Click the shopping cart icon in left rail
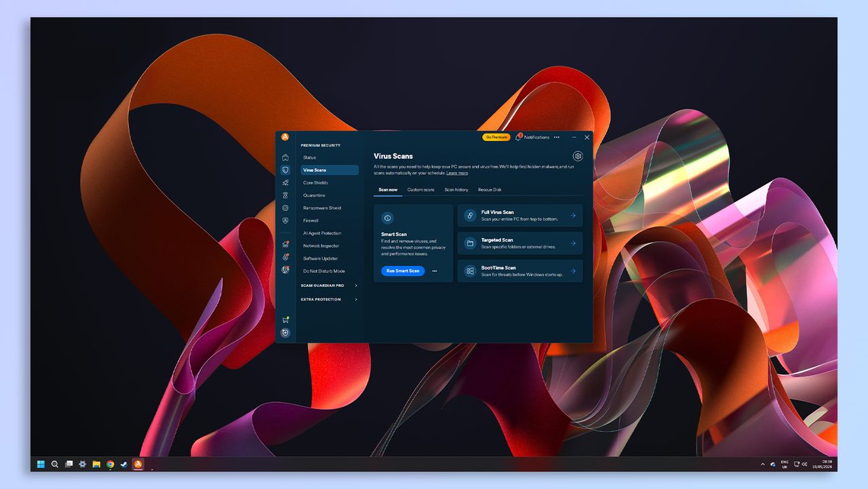Viewport: 868px width, 489px height. click(285, 320)
